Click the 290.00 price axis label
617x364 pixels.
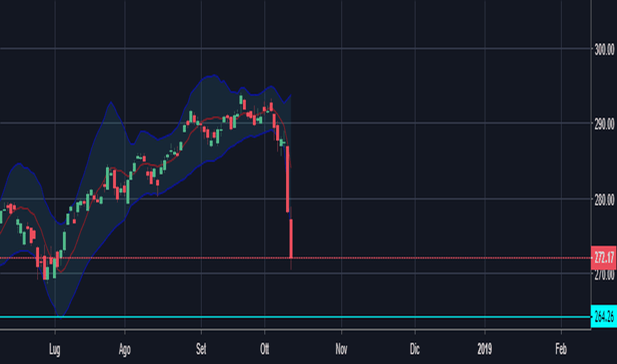604,124
